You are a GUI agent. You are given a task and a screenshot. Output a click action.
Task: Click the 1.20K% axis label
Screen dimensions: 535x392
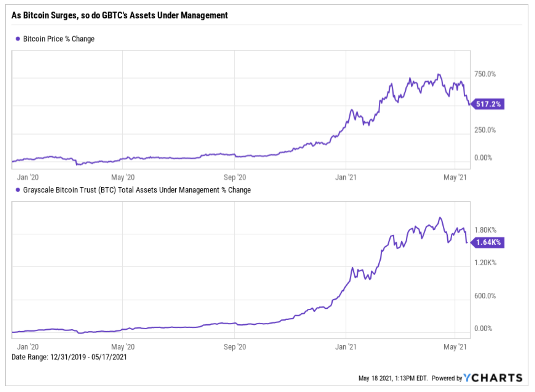pos(485,263)
